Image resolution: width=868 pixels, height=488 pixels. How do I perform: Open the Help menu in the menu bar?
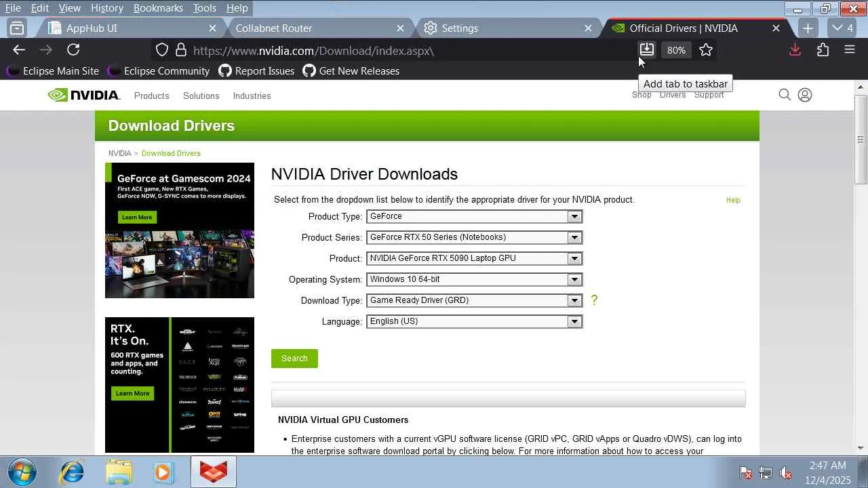[237, 8]
